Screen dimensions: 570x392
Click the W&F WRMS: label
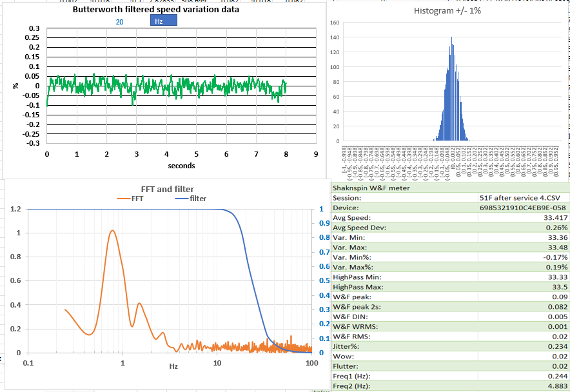[355, 326]
